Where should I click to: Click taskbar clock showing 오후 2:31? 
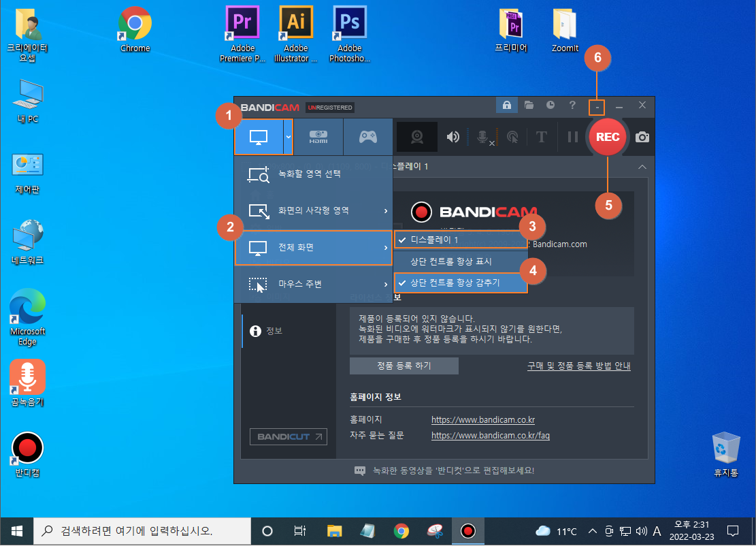(x=691, y=530)
